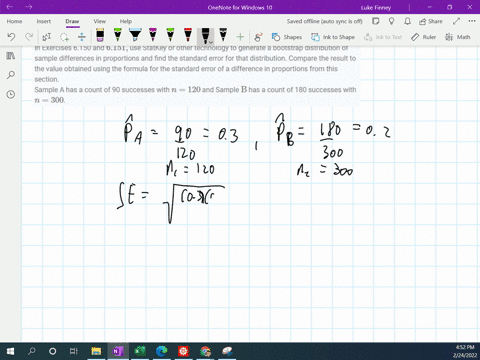Image resolution: width=480 pixels, height=360 pixels.
Task: Add a new pen with plus
Action: click(240, 37)
